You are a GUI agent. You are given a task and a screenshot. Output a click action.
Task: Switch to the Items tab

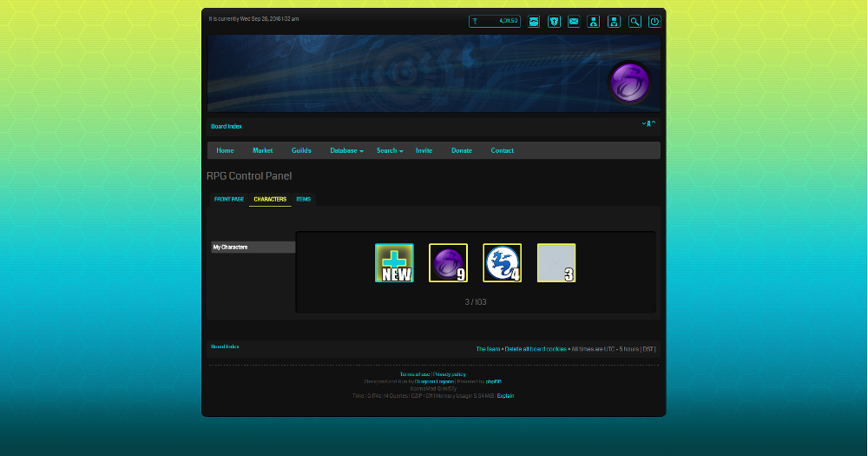pyautogui.click(x=303, y=199)
